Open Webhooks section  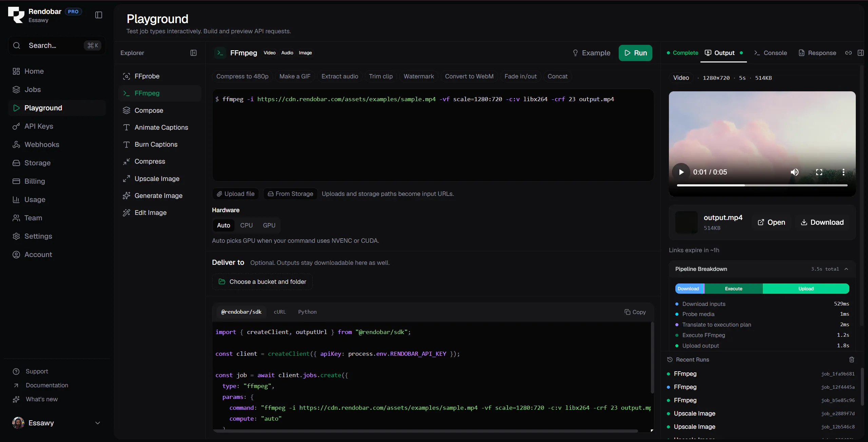tap(57, 145)
